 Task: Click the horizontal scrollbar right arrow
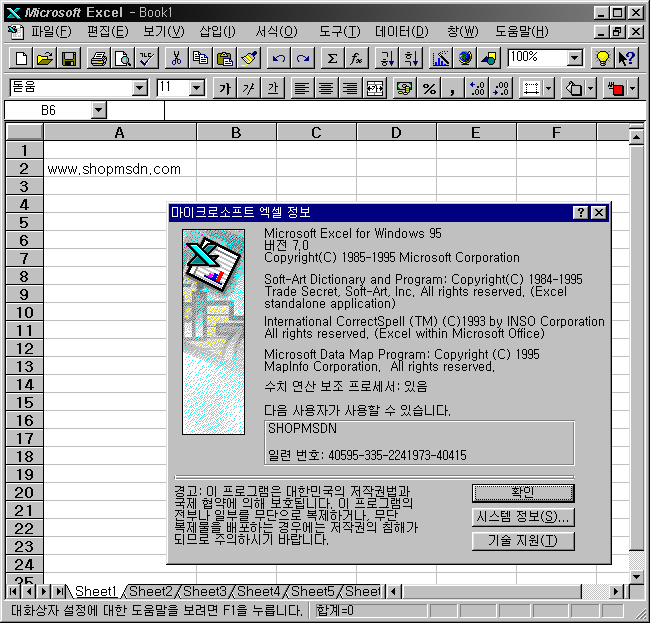[616, 591]
